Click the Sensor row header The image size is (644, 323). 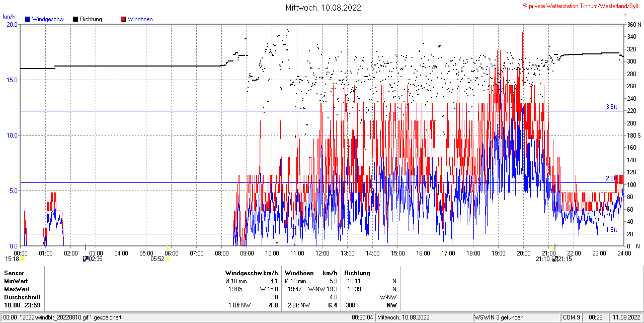pos(14,273)
